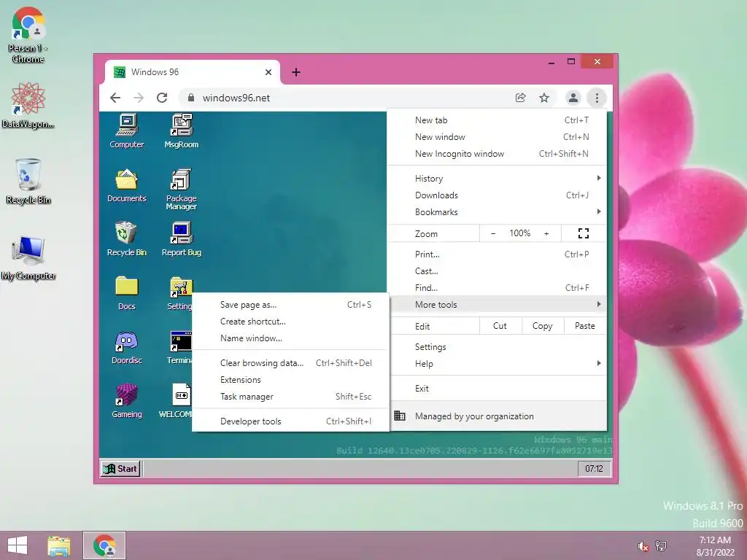Viewport: 747px width, 560px height.
Task: Open the Windows 8.1 Recycle Bin icon
Action: [28, 182]
